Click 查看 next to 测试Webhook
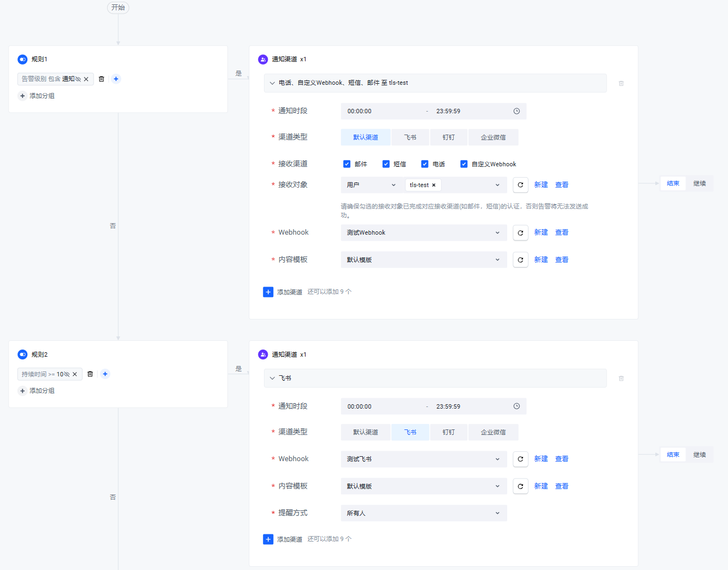Screen dimensions: 728x570 click(562, 232)
